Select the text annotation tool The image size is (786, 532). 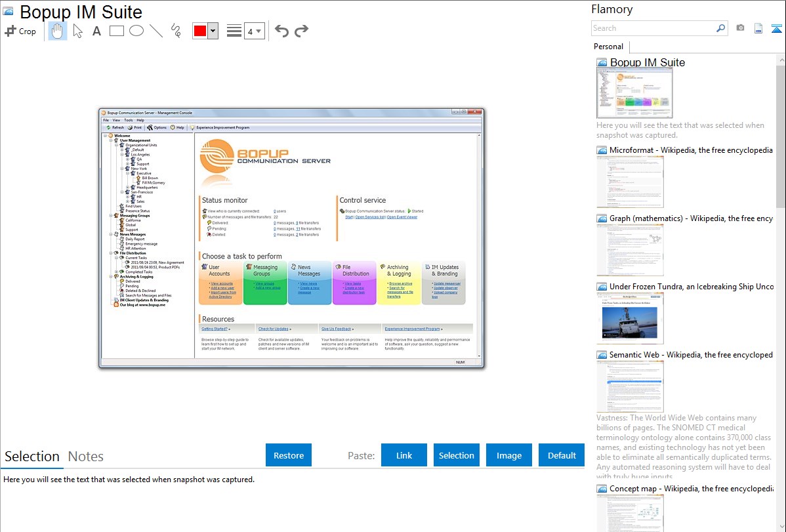coord(96,31)
